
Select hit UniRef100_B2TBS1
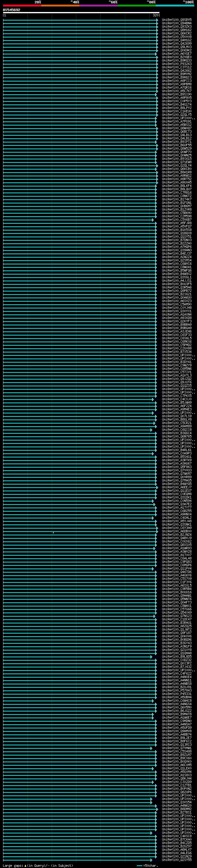point(177,812)
